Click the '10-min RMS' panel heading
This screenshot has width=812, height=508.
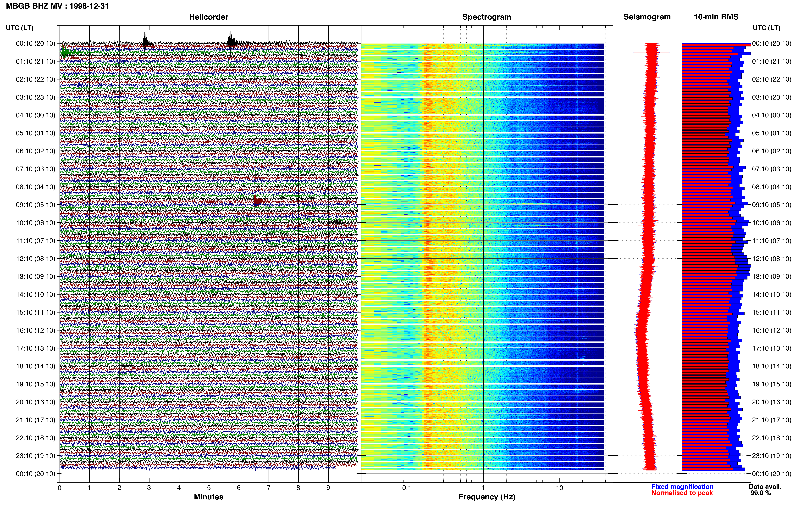click(716, 17)
